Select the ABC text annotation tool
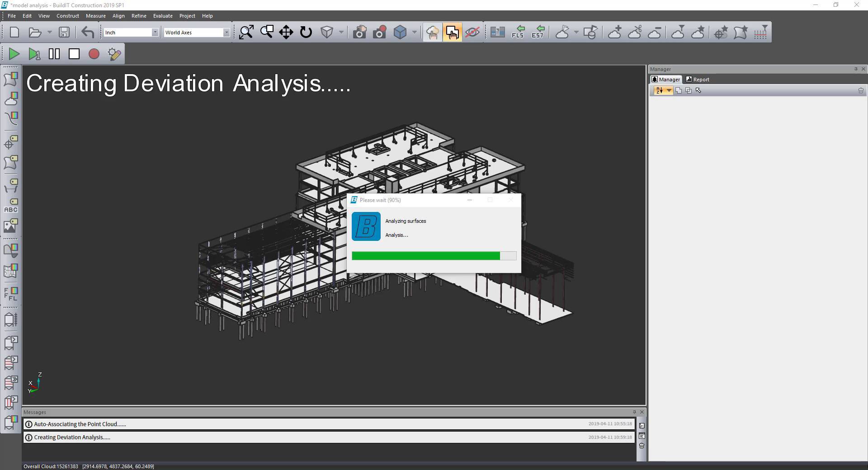This screenshot has width=868, height=470. coord(11,209)
